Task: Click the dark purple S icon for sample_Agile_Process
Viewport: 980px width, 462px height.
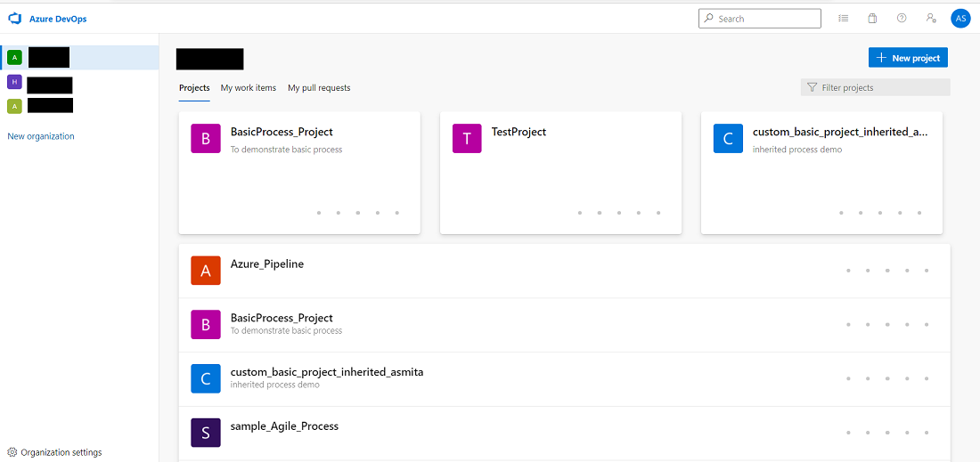Action: tap(206, 433)
